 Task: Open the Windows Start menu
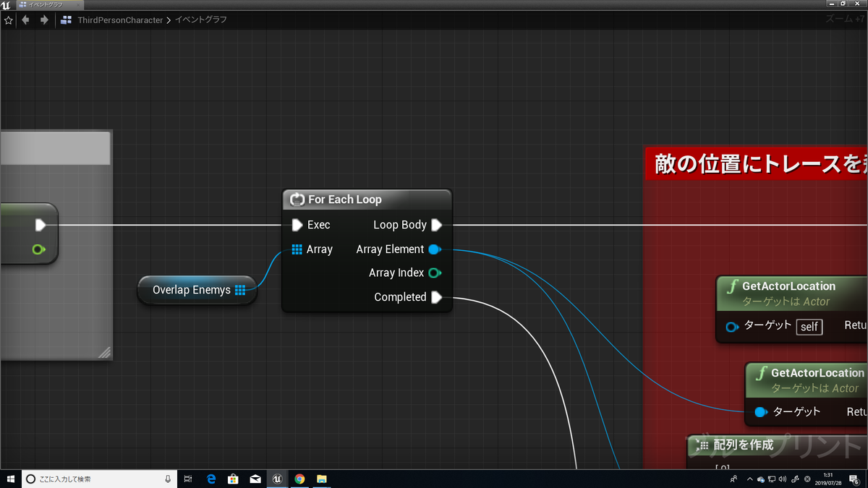(10, 479)
